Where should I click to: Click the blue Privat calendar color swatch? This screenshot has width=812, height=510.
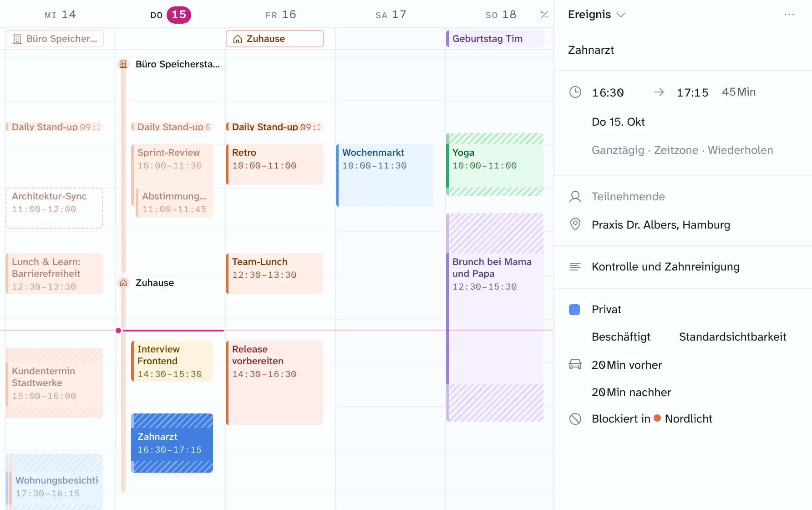[x=574, y=310]
